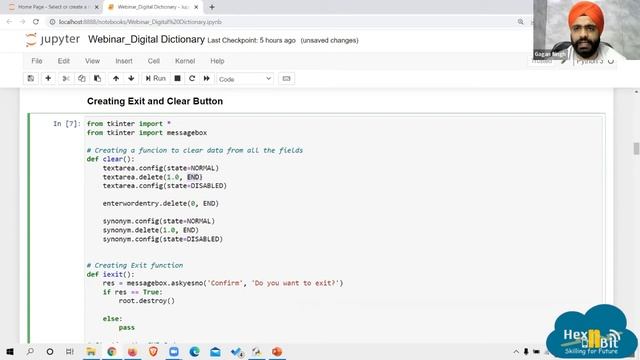The image size is (640, 360).
Task: Click the Creating Exit and Clear Button heading
Action: point(155,101)
